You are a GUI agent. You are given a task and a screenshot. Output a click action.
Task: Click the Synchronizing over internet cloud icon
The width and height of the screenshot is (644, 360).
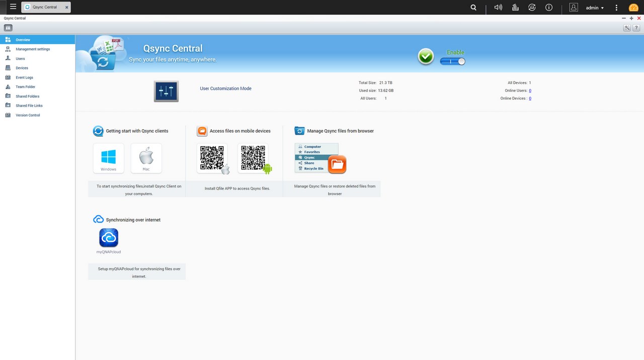coord(99,219)
